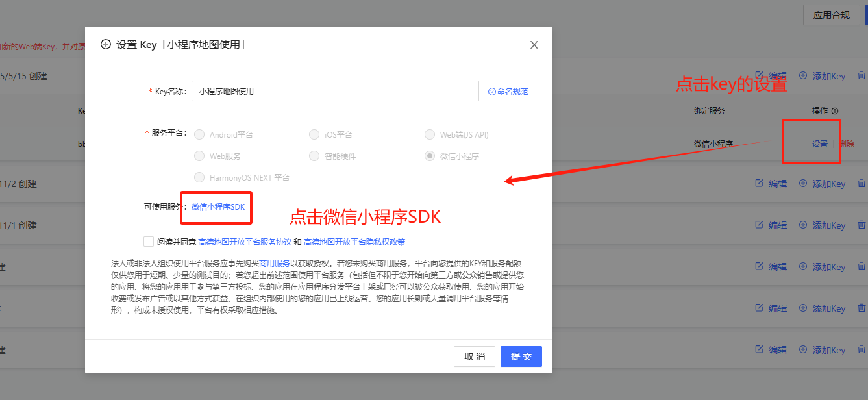Click the trash icon in the 11/1 创建 row
Screen dimensions: 868x400
pyautogui.click(x=862, y=225)
